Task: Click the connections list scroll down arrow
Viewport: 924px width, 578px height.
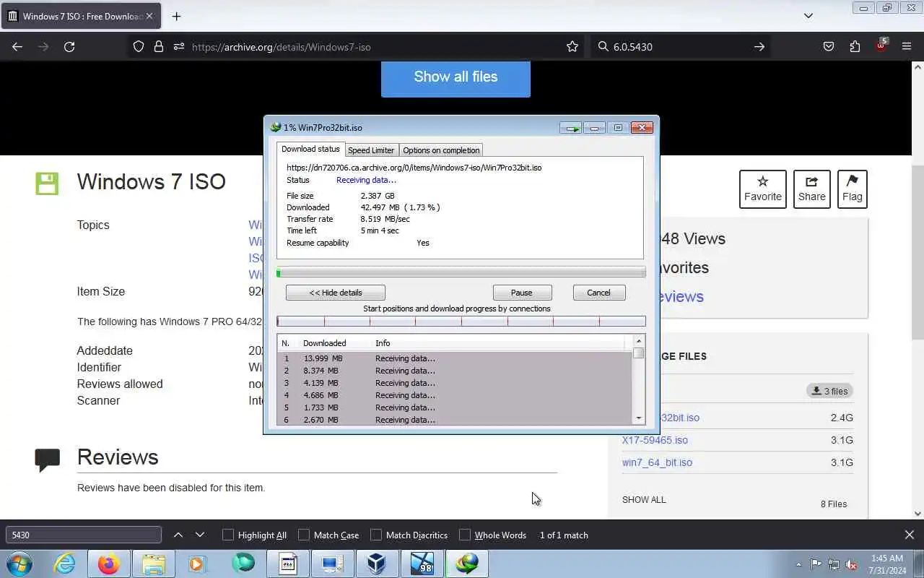Action: (x=638, y=418)
